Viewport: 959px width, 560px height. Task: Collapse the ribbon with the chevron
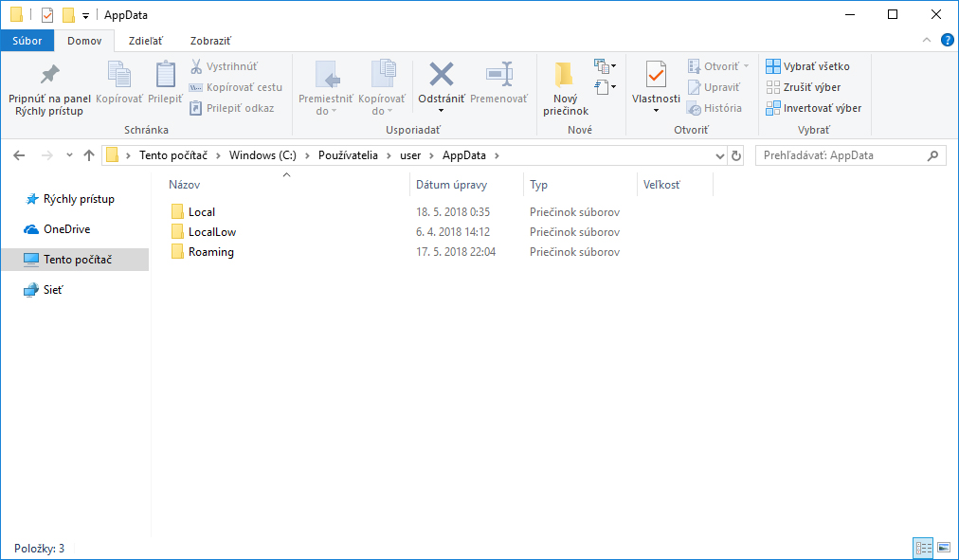(x=927, y=41)
